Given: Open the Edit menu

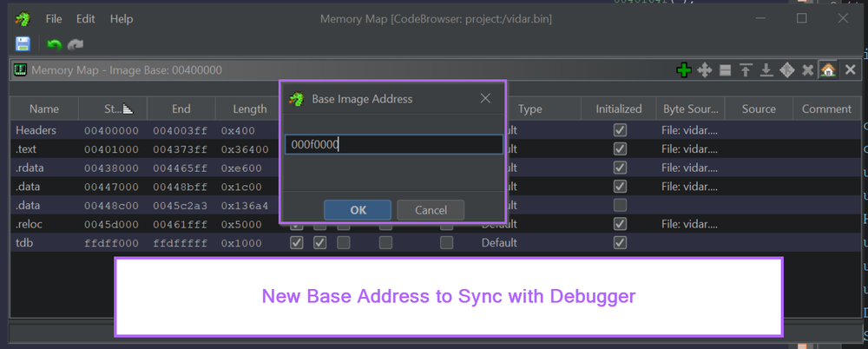Looking at the screenshot, I should click(x=85, y=18).
